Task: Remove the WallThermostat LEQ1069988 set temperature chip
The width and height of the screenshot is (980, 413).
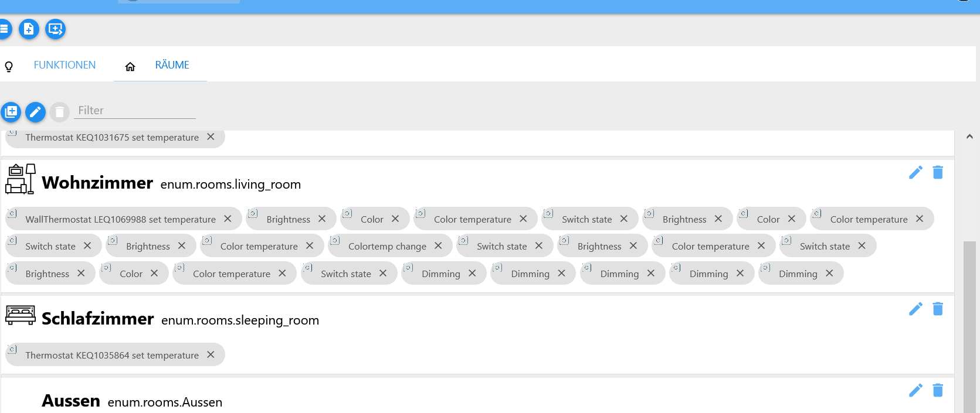Action: click(228, 219)
